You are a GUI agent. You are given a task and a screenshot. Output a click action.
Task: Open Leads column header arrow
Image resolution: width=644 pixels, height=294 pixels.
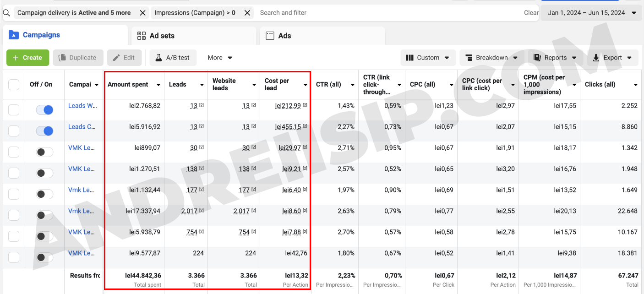[202, 85]
